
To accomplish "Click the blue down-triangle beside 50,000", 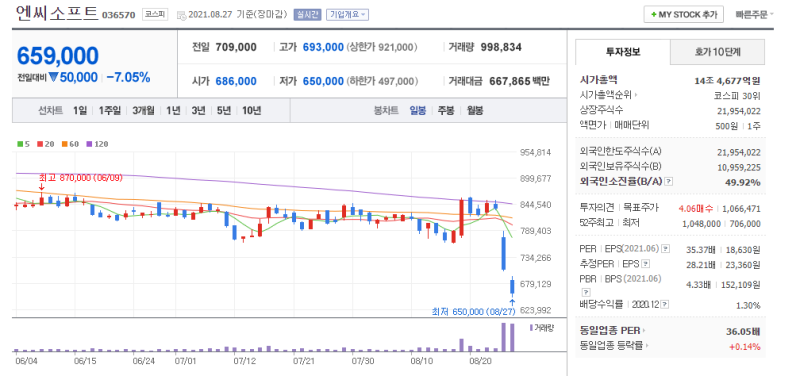I will point(54,78).
